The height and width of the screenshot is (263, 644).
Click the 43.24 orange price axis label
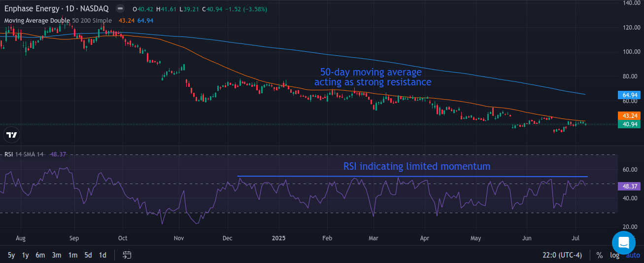tap(628, 115)
